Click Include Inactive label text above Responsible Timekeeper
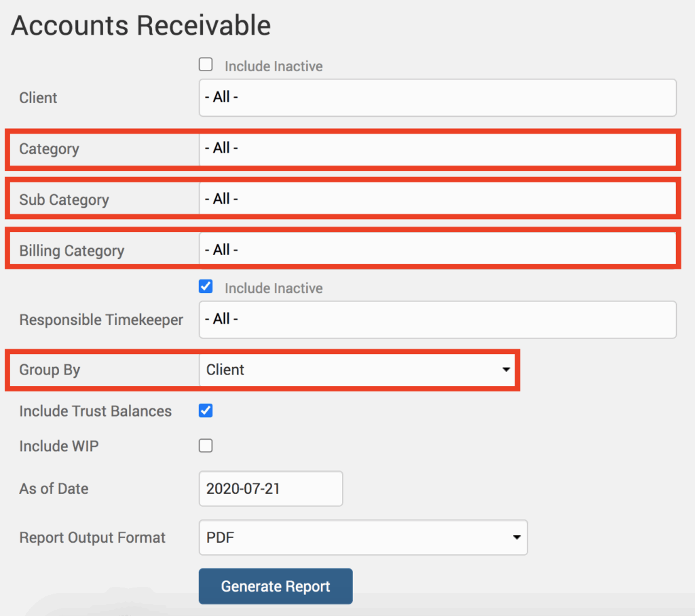695x616 pixels. pyautogui.click(x=274, y=288)
